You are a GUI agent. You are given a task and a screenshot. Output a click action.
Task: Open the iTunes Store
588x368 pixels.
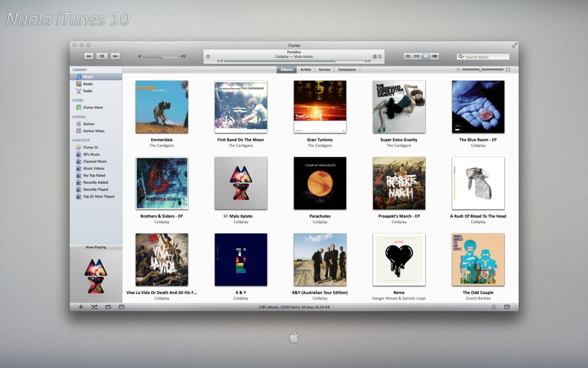click(96, 107)
